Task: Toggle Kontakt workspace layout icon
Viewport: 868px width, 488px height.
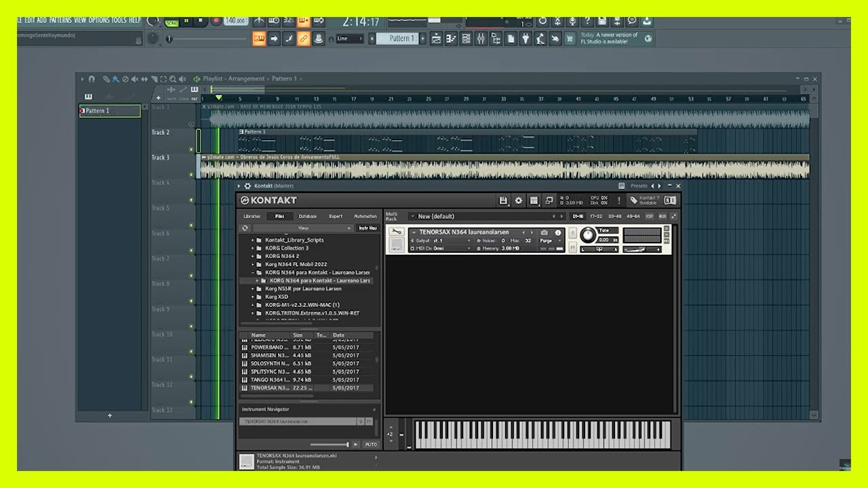Action: 534,201
